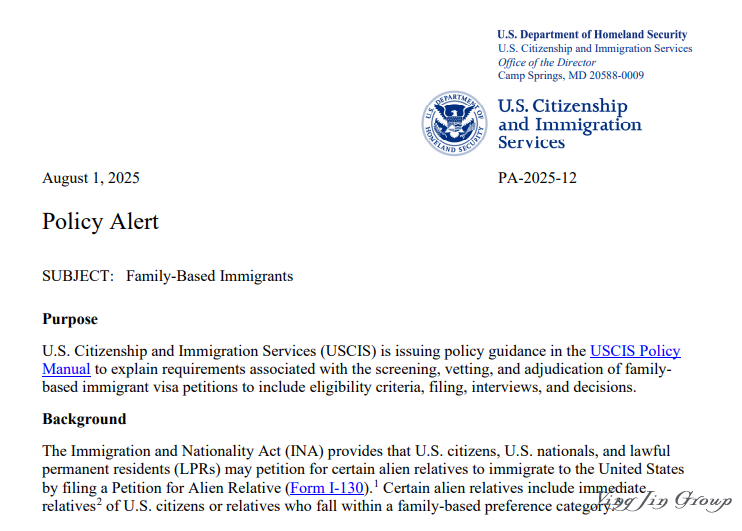Click the 'SUBJECT:' label
The height and width of the screenshot is (531, 742).
(x=78, y=276)
